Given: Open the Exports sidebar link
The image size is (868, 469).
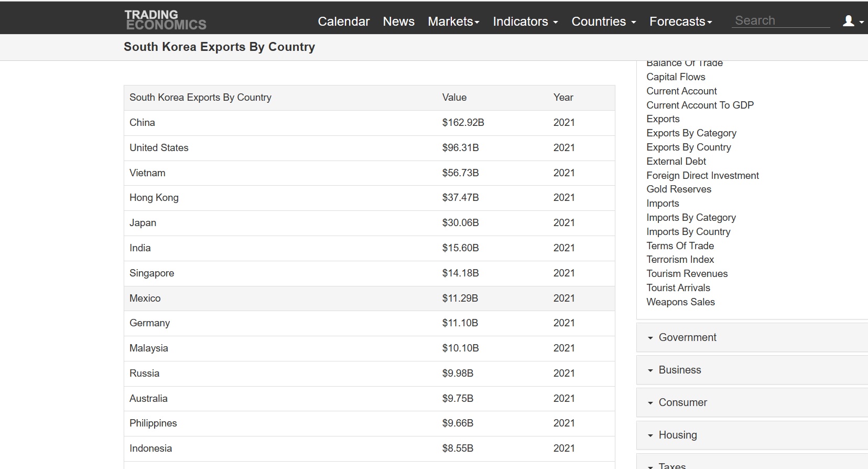Looking at the screenshot, I should tap(663, 119).
